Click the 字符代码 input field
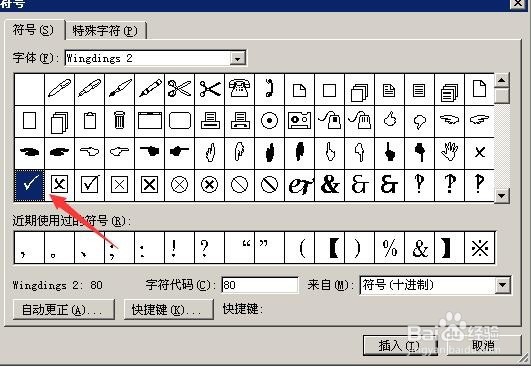Screen dimensions: 531x368 click(x=260, y=285)
